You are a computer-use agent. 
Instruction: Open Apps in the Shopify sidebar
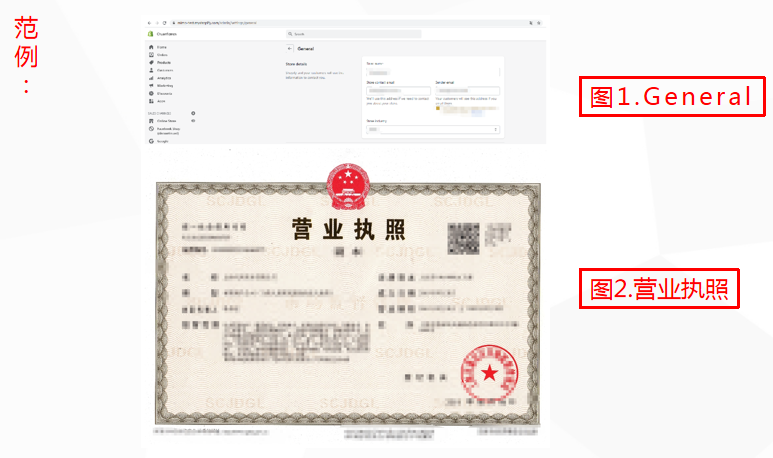pyautogui.click(x=157, y=101)
